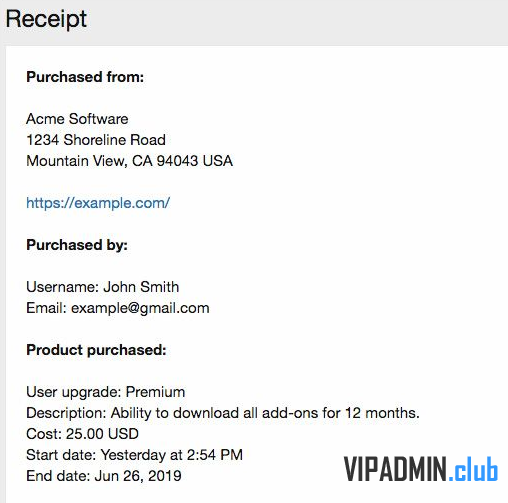
Task: Click the Cost: 25.00 USD line
Action: tap(82, 434)
